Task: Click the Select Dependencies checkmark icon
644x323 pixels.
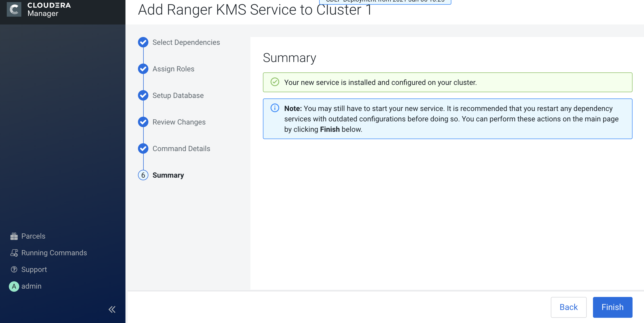Action: pos(143,42)
